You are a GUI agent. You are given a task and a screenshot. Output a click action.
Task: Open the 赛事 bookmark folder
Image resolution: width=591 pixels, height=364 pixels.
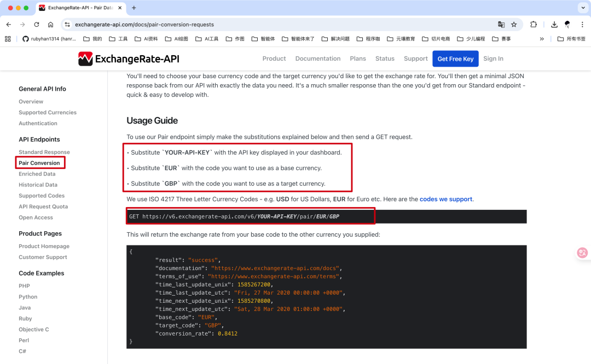click(502, 39)
